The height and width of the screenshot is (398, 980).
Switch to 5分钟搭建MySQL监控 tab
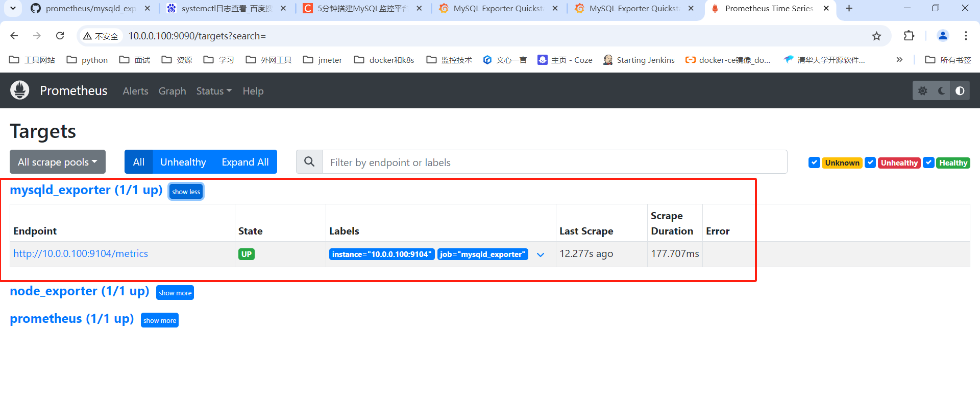(x=362, y=8)
